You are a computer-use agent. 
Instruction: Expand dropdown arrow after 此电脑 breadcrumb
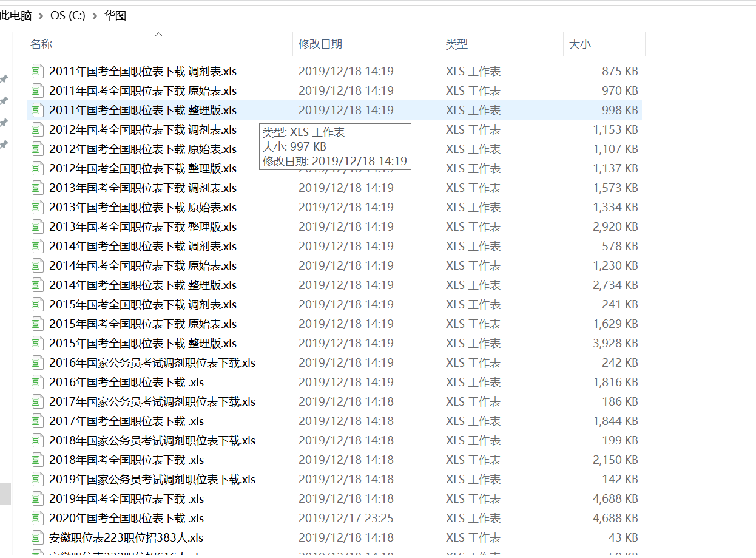click(x=41, y=16)
